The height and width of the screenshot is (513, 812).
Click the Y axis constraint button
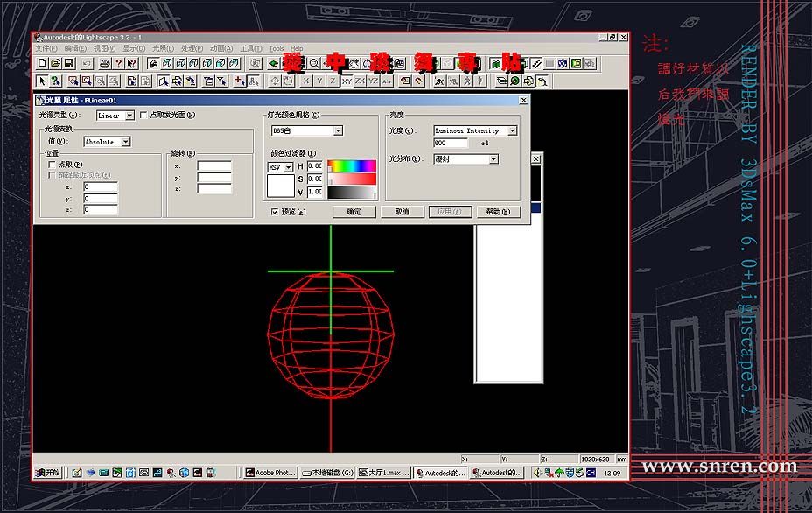tap(319, 81)
